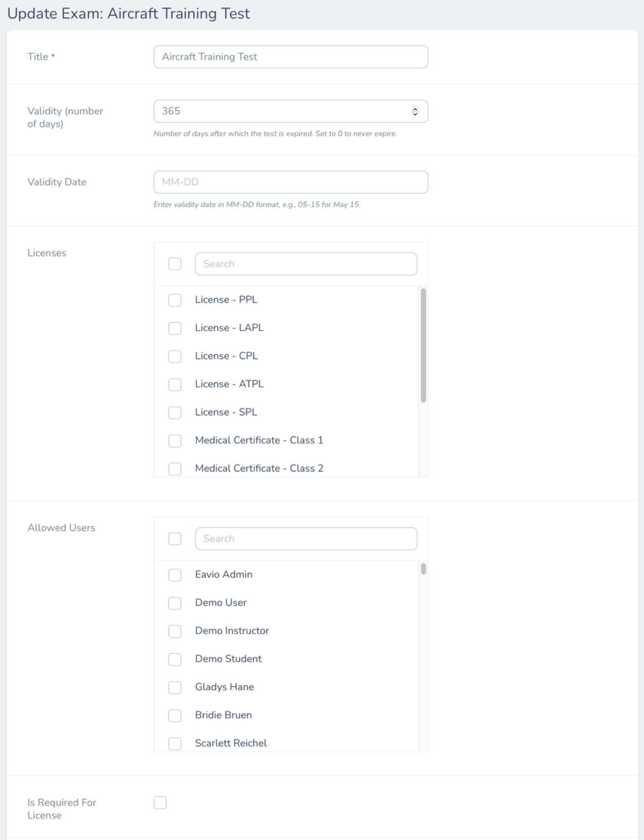
Task: Check the License - CPL checkbox
Action: [x=175, y=356]
